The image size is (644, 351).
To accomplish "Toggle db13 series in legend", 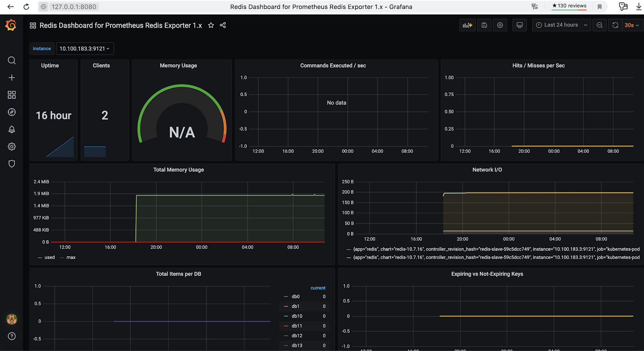I will point(297,345).
